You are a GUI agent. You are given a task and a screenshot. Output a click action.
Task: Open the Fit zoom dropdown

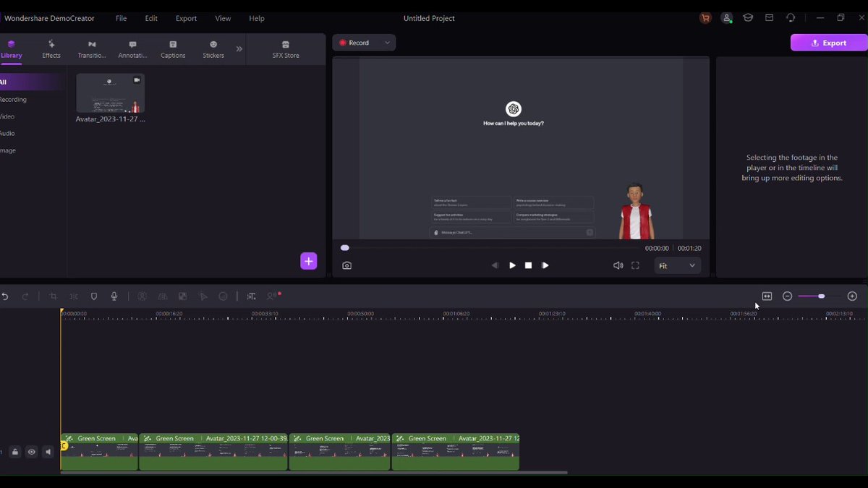click(677, 266)
